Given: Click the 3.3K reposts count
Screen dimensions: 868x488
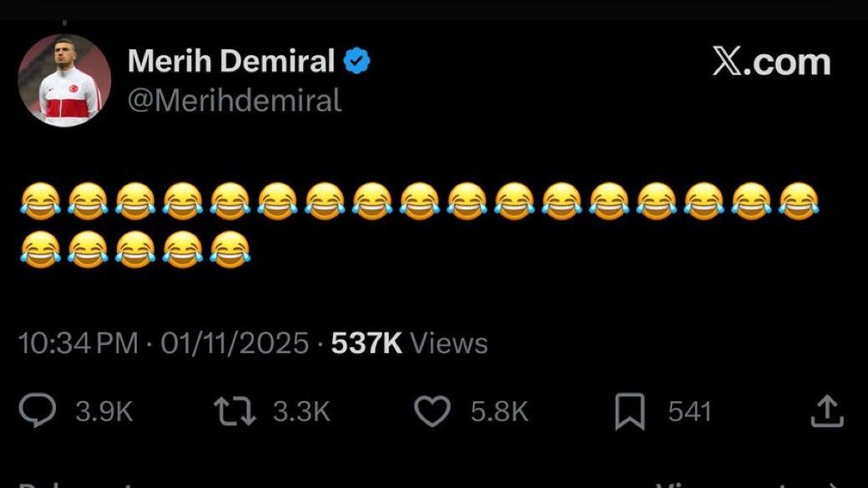Looking at the screenshot, I should pyautogui.click(x=300, y=411).
